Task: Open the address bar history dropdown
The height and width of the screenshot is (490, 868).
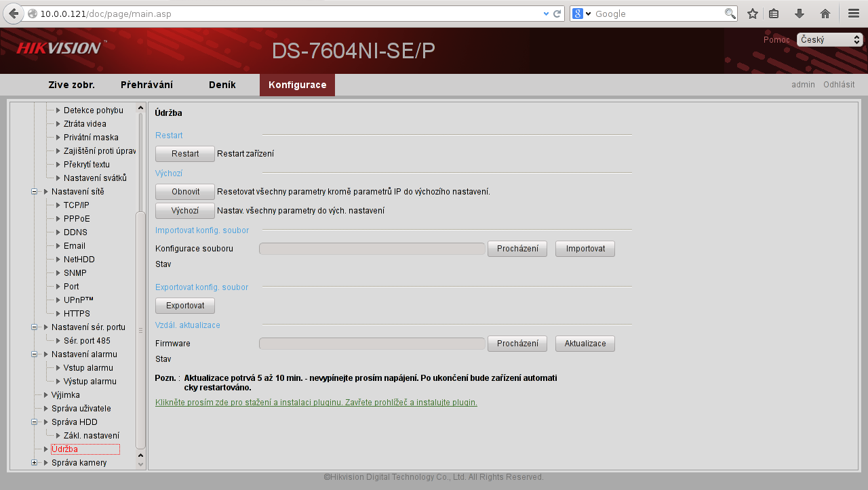Action: 547,14
